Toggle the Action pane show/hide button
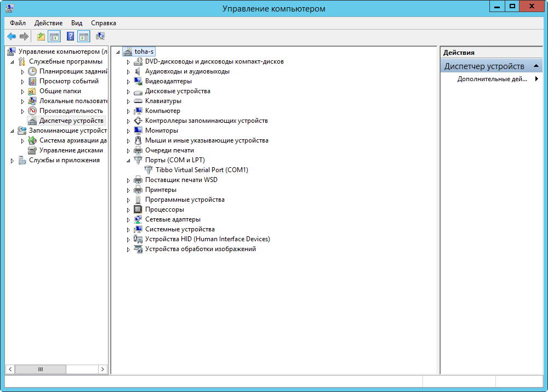The width and height of the screenshot is (548, 392). (x=83, y=37)
